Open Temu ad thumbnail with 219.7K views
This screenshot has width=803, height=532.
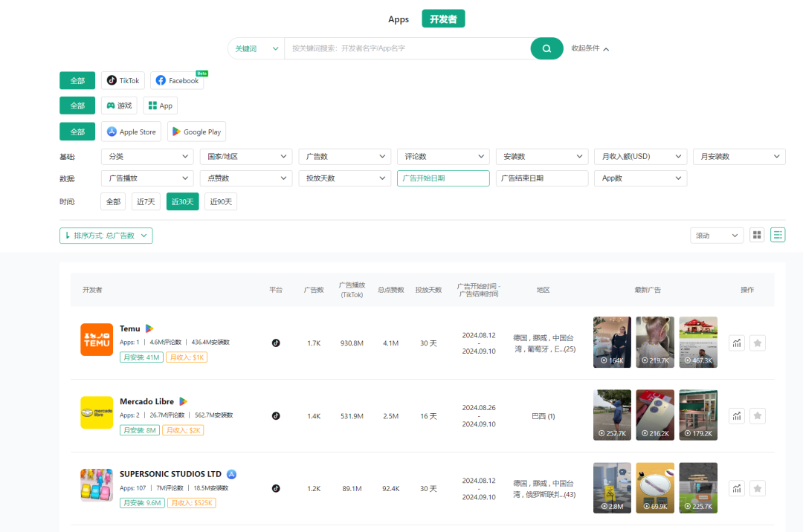(x=655, y=343)
